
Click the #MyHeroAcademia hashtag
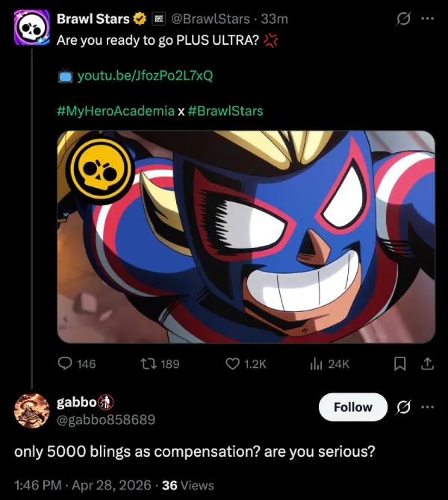coord(115,111)
